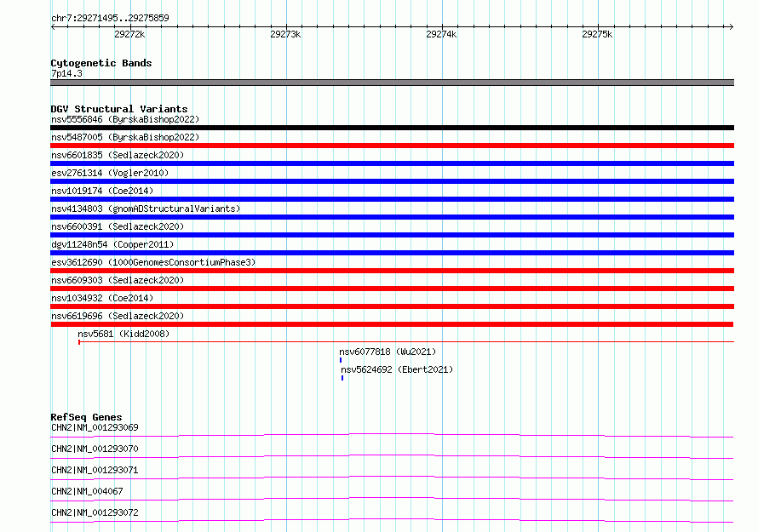Click the red nsv5487005 variant bar
Image resolution: width=758 pixels, height=532 pixels.
(392, 146)
